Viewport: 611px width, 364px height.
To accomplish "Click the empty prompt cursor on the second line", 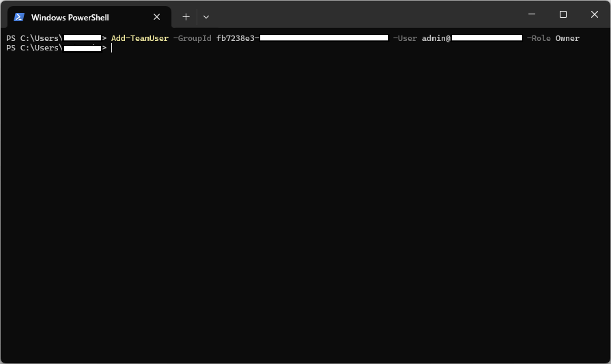I will 112,48.
